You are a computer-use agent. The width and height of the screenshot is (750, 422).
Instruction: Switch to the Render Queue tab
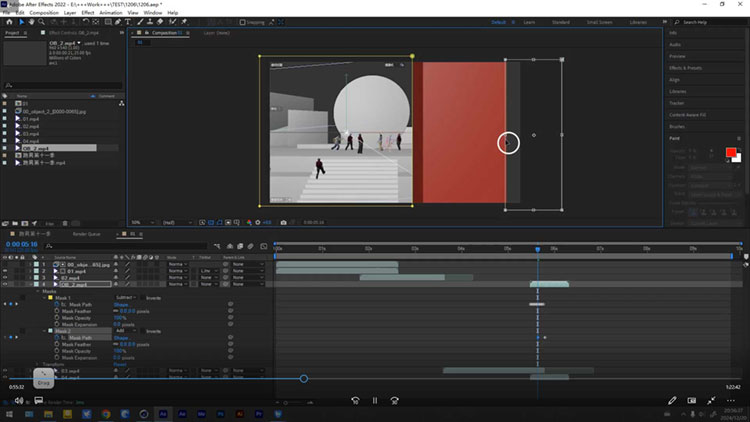pos(88,232)
